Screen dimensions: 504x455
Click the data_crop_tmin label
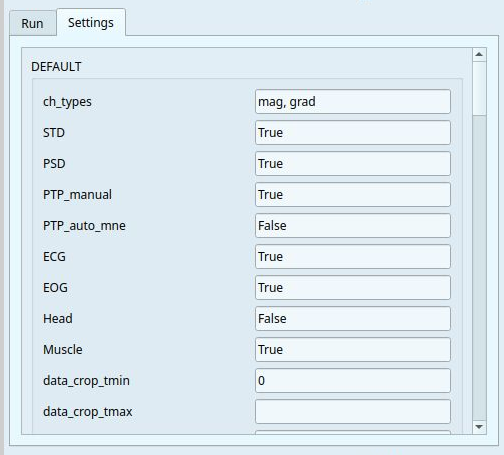86,381
